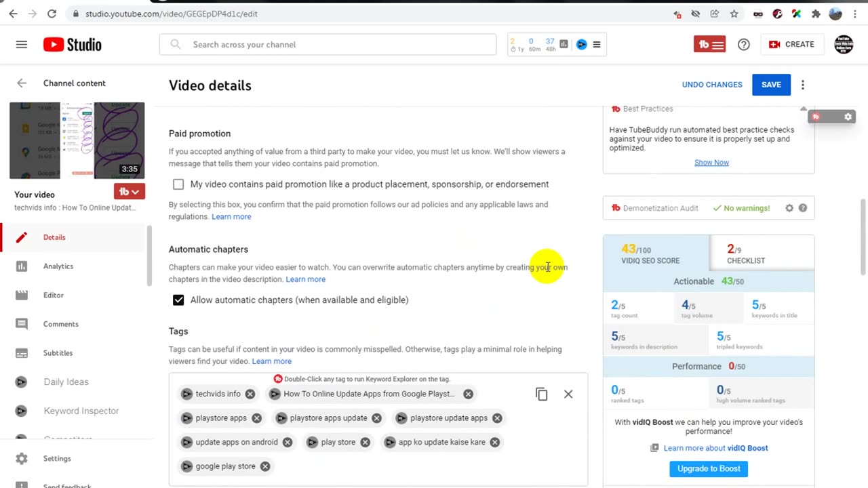Expand TubeBuddy dropdown under video thumbnail

click(129, 192)
